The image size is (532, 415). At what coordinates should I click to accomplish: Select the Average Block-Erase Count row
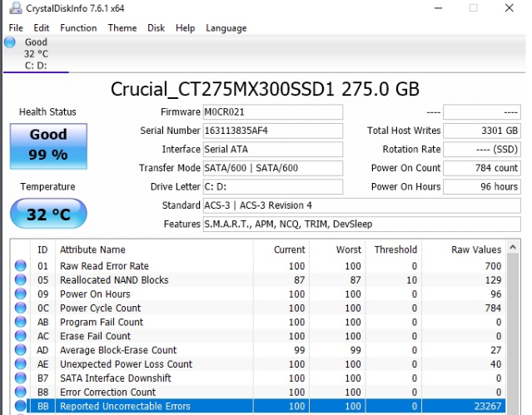point(258,350)
